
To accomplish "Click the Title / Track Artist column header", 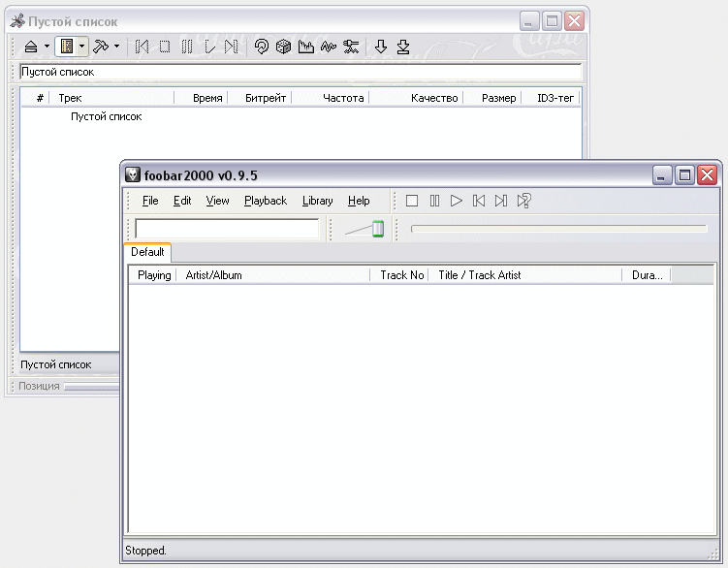I will click(x=525, y=275).
